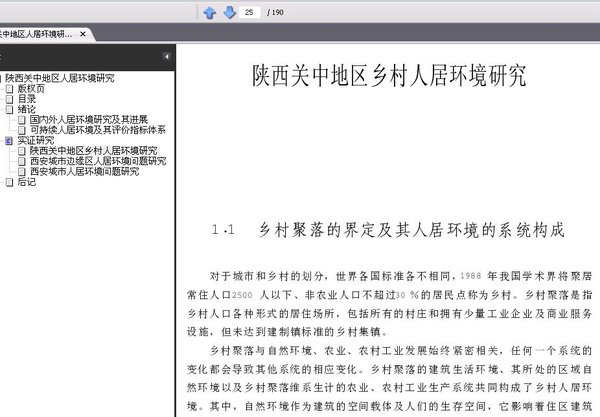Click page icon beside 可持续人居环境及其评价指标体系

point(22,130)
